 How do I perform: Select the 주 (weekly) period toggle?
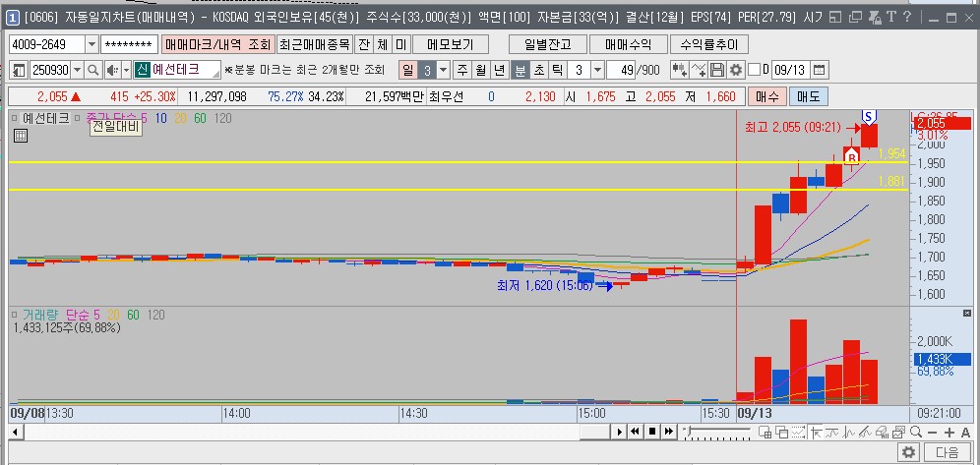coord(461,70)
